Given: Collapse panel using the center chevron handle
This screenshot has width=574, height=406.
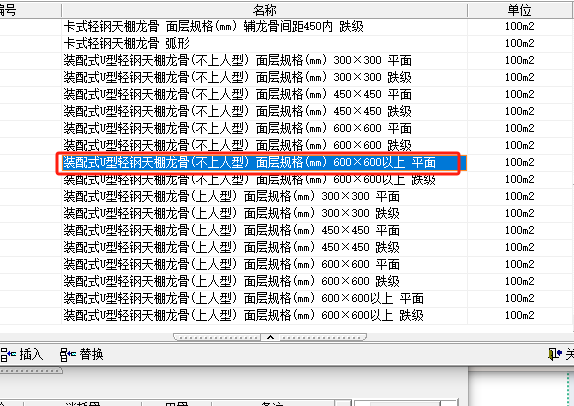Looking at the screenshot, I should [x=270, y=337].
